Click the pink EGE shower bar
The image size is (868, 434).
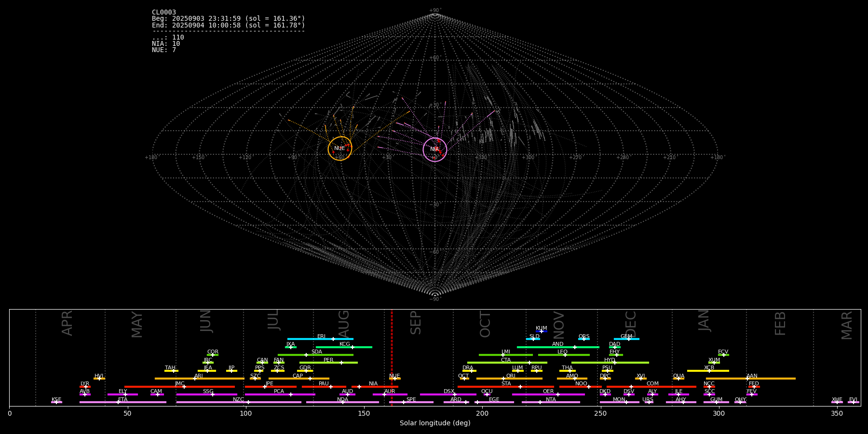[x=494, y=402]
